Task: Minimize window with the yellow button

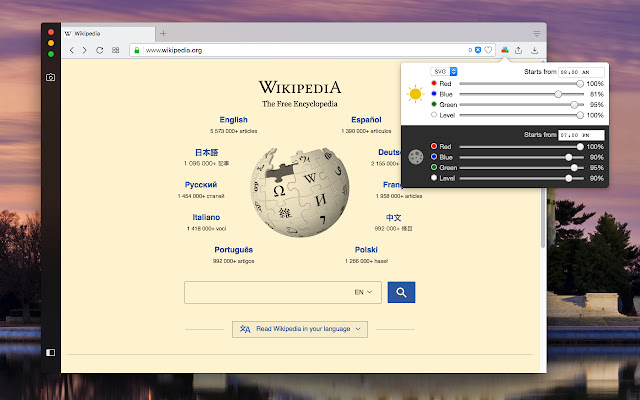Action: pyautogui.click(x=51, y=43)
